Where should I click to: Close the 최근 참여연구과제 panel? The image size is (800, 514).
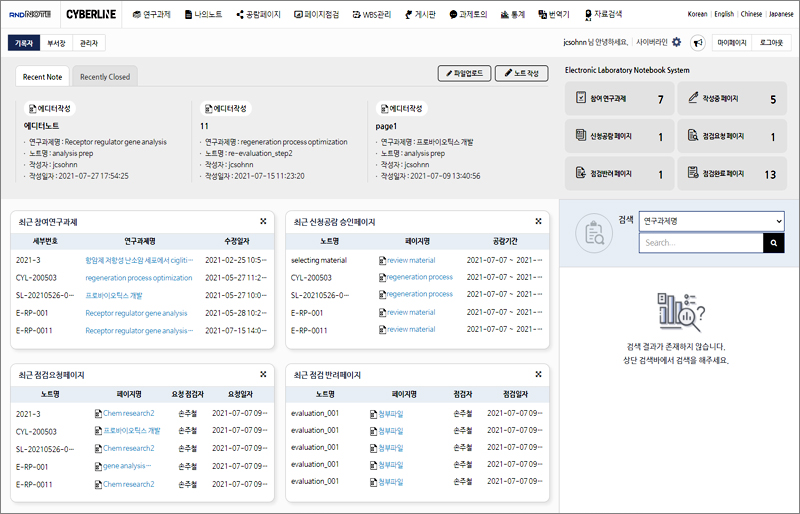click(x=262, y=221)
